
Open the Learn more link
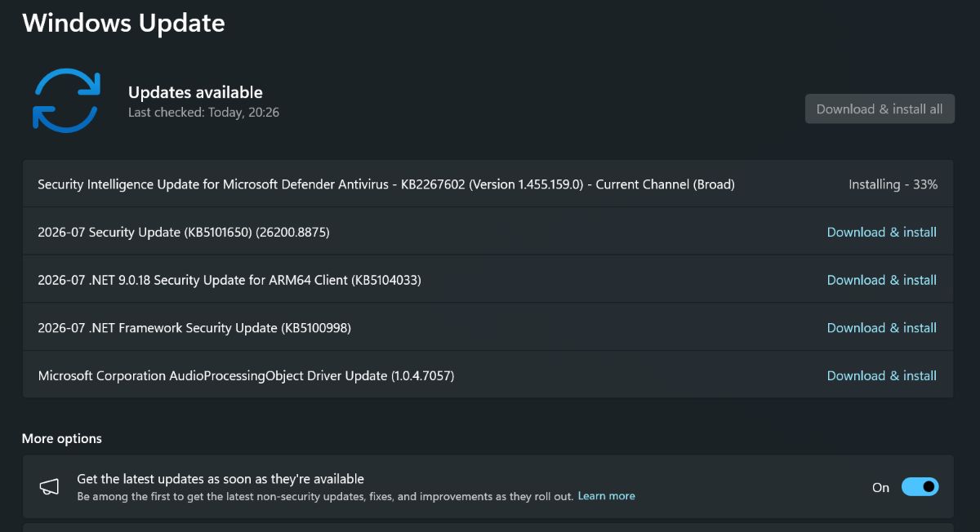click(606, 496)
